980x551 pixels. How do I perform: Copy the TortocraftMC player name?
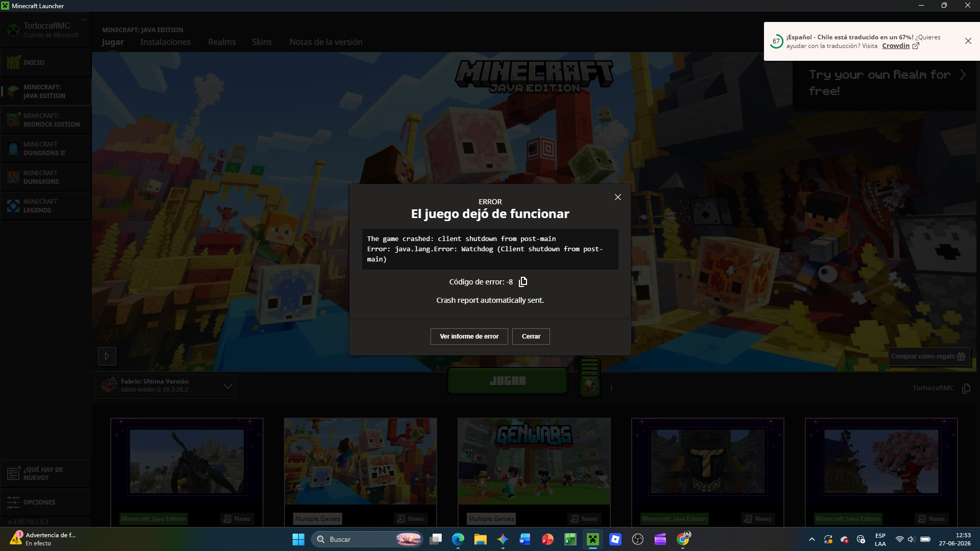pyautogui.click(x=966, y=388)
